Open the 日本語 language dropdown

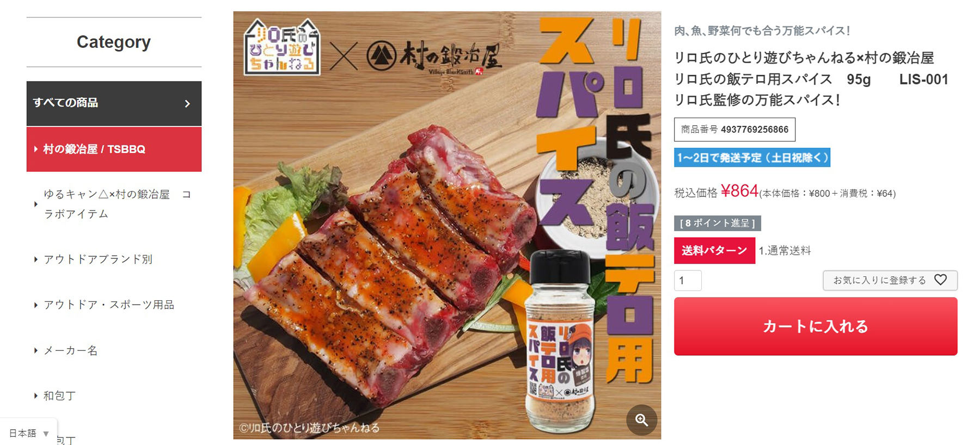tap(29, 433)
